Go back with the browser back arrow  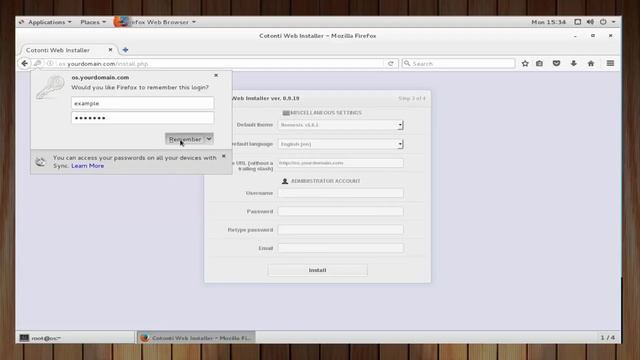coord(24,63)
